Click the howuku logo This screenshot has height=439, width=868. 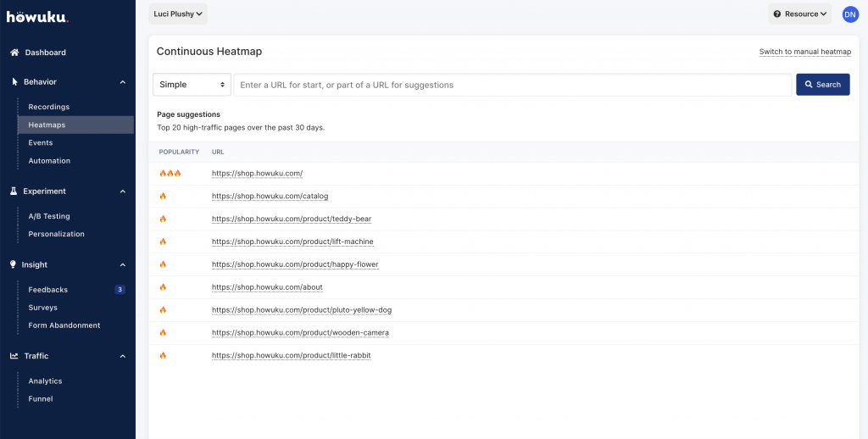pyautogui.click(x=37, y=16)
